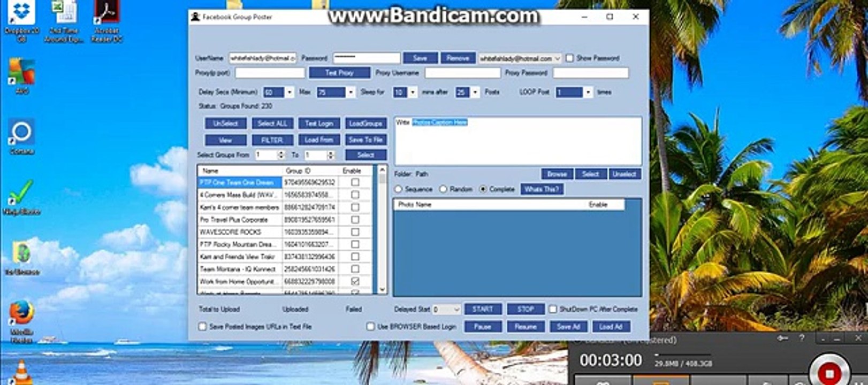The image size is (868, 385).
Task: Click the LoadGroups button
Action: pyautogui.click(x=366, y=124)
